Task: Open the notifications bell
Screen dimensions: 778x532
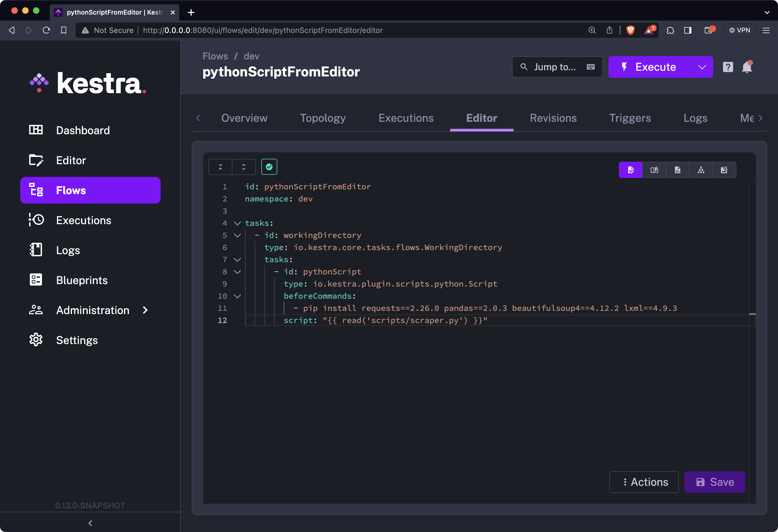Action: tap(747, 67)
